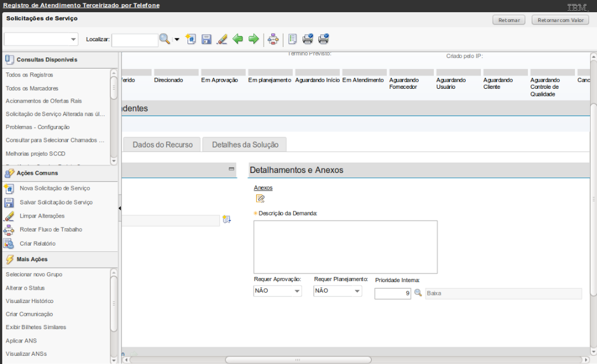Go to next record with green right arrow

[253, 39]
